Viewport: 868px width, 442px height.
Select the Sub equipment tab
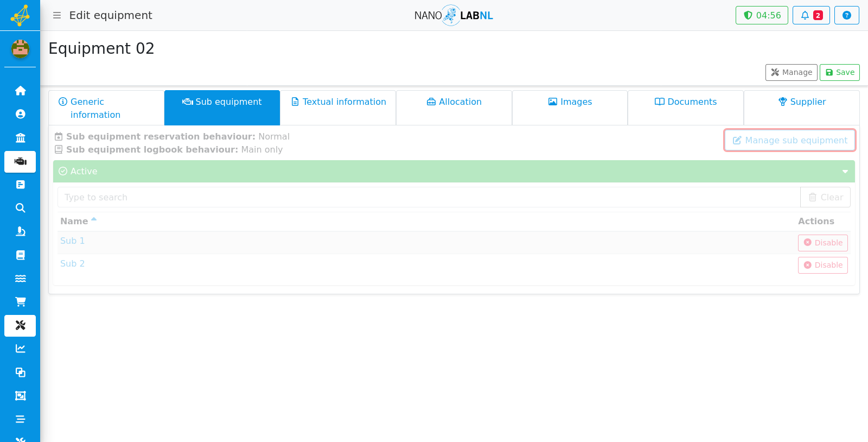(222, 108)
